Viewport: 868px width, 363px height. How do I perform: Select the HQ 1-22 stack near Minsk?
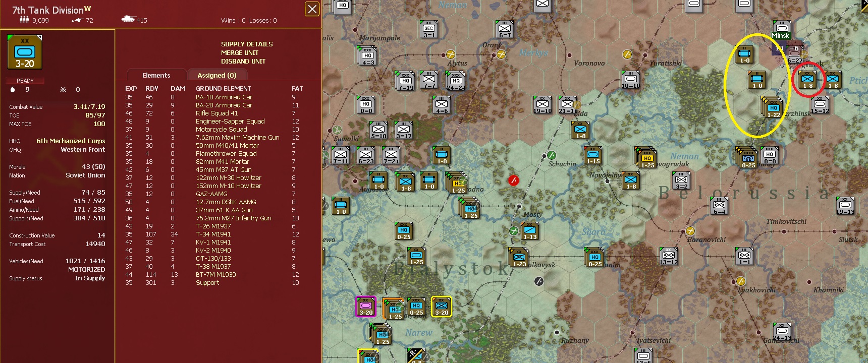[x=773, y=108]
